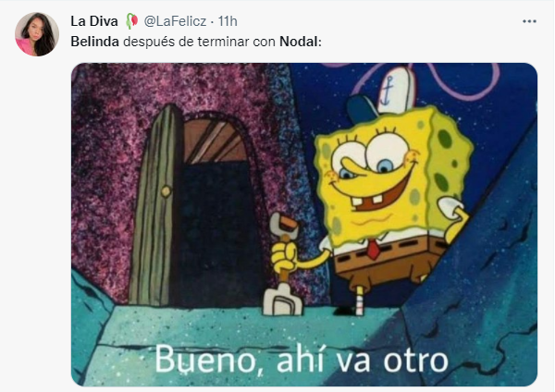Click the golden doorknob on the door

pyautogui.click(x=166, y=191)
